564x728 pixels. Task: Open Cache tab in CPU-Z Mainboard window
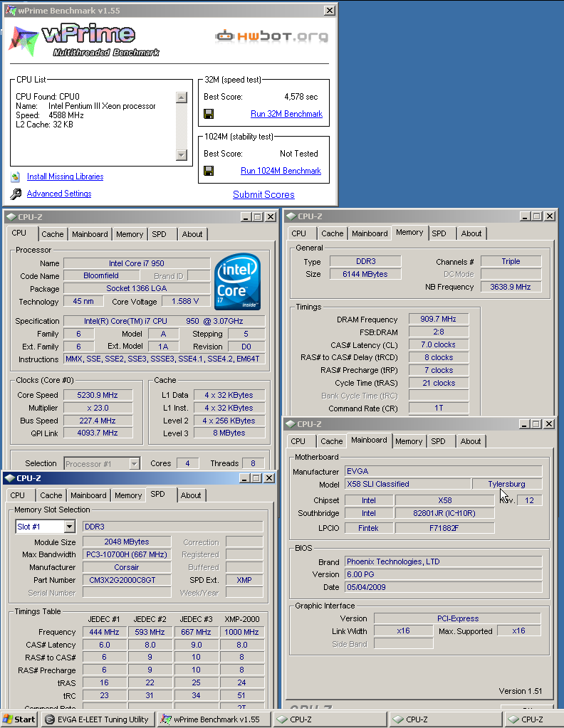pyautogui.click(x=332, y=441)
